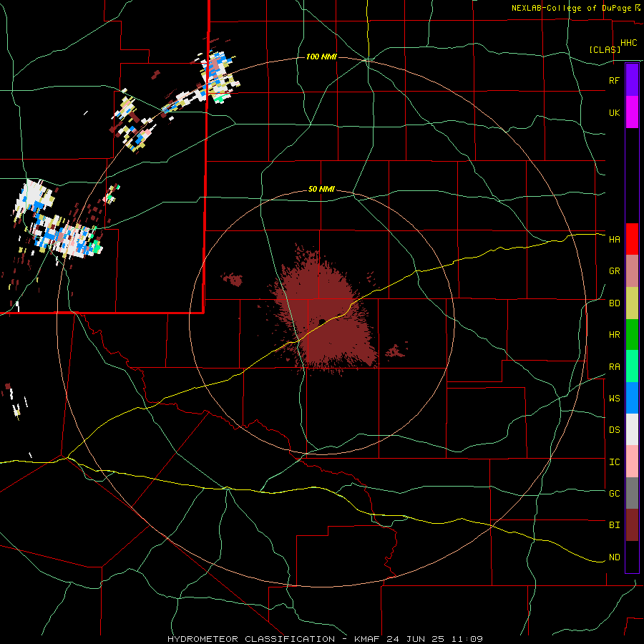This screenshot has height=644, width=644.
Task: Click the DS white legend swatch
Action: point(632,429)
